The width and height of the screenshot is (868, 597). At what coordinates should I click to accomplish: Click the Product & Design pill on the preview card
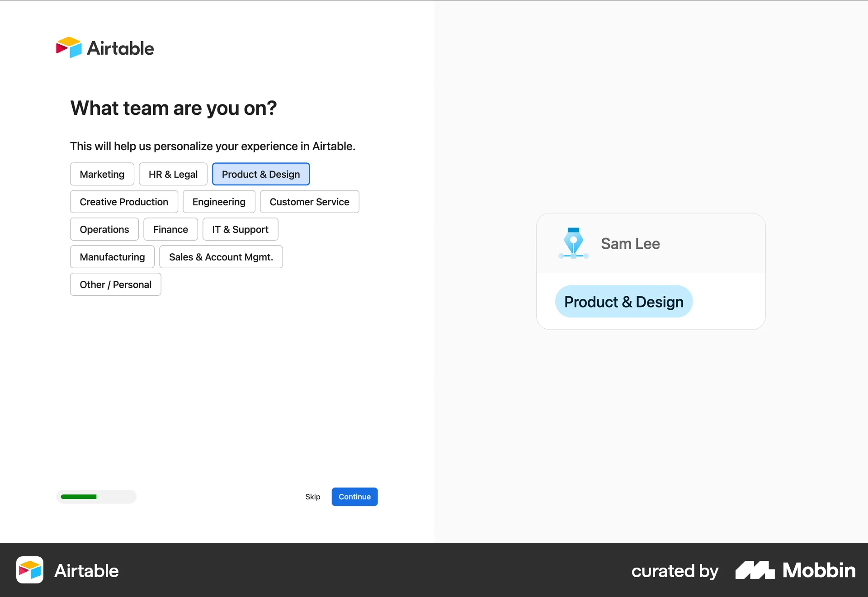coord(623,301)
